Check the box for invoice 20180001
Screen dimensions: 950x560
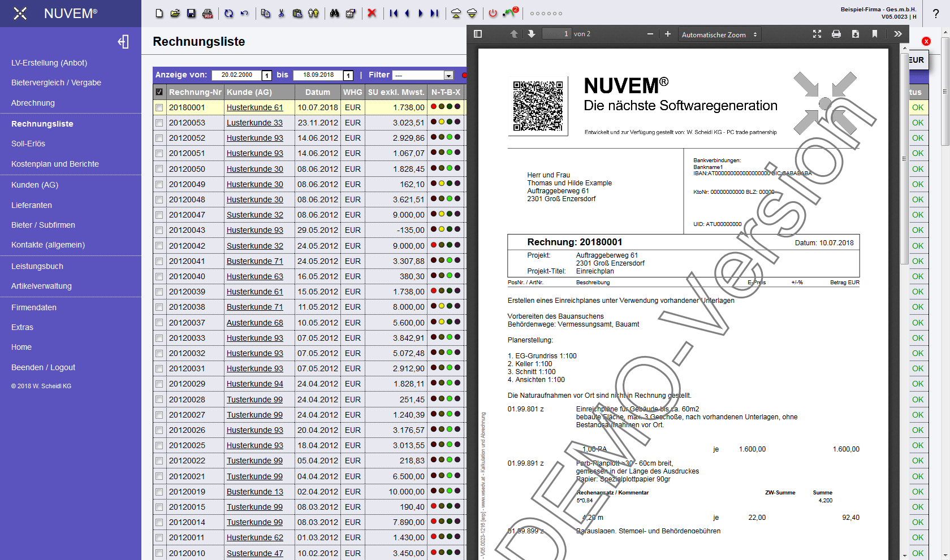click(x=159, y=107)
